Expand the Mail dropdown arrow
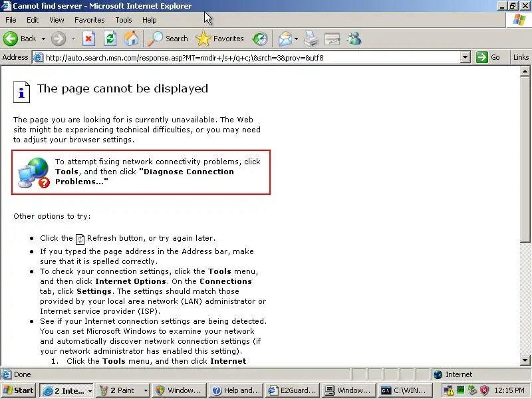The image size is (532, 399). [296, 39]
